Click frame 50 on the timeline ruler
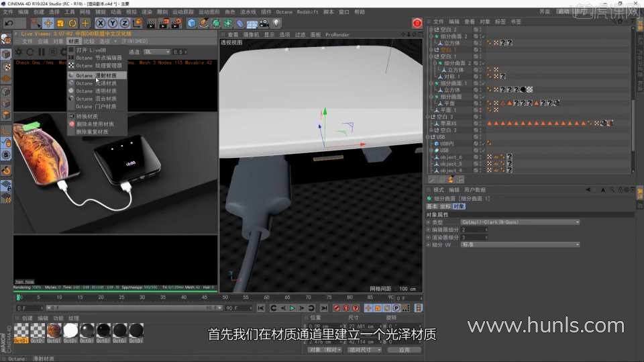Viewport: 644px width, 362px height. 225,298
